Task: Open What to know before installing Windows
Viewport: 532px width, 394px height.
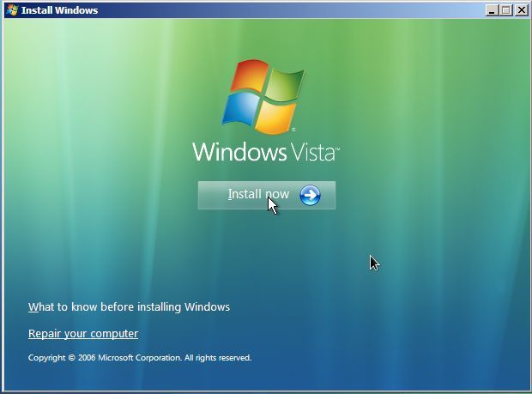Action: point(129,306)
